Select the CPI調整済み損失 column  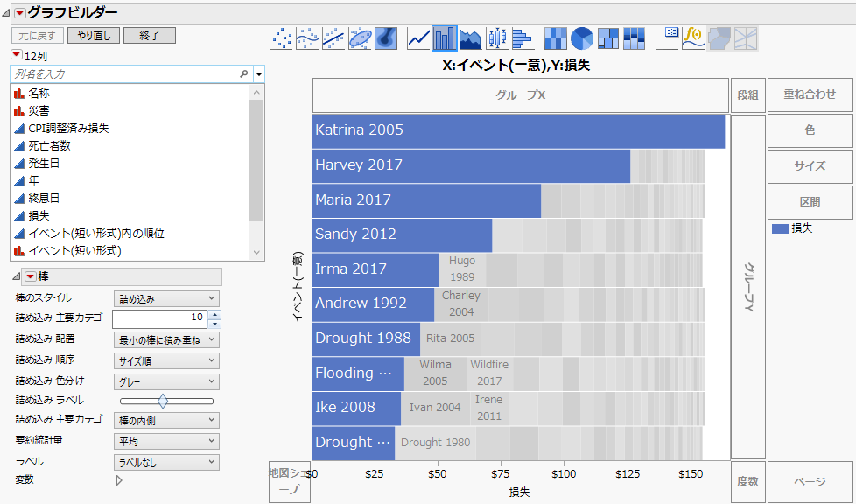pyautogui.click(x=68, y=128)
